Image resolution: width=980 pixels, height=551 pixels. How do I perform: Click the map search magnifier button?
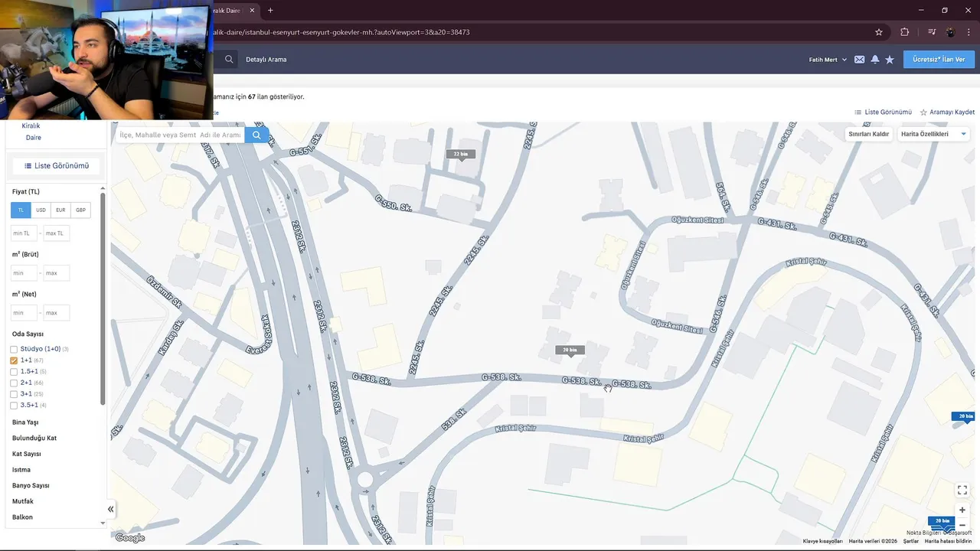[256, 135]
